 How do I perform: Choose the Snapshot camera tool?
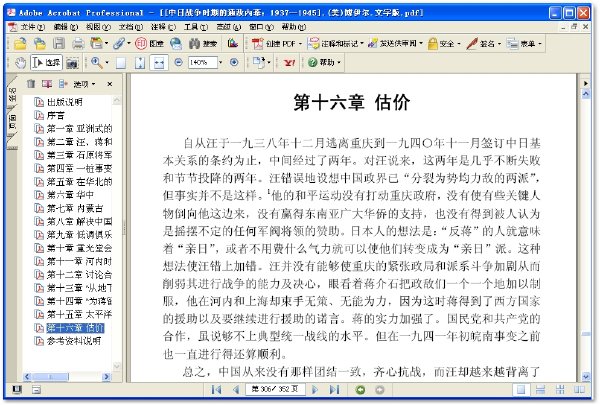72,63
